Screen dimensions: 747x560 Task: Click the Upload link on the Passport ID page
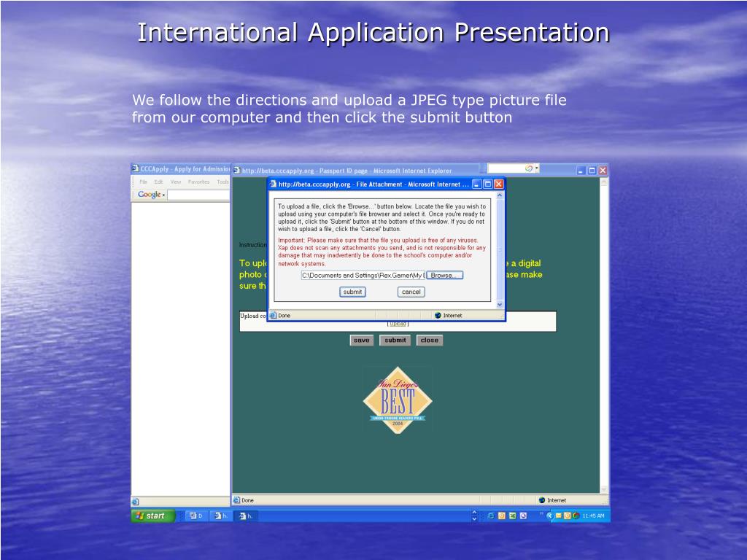point(398,324)
